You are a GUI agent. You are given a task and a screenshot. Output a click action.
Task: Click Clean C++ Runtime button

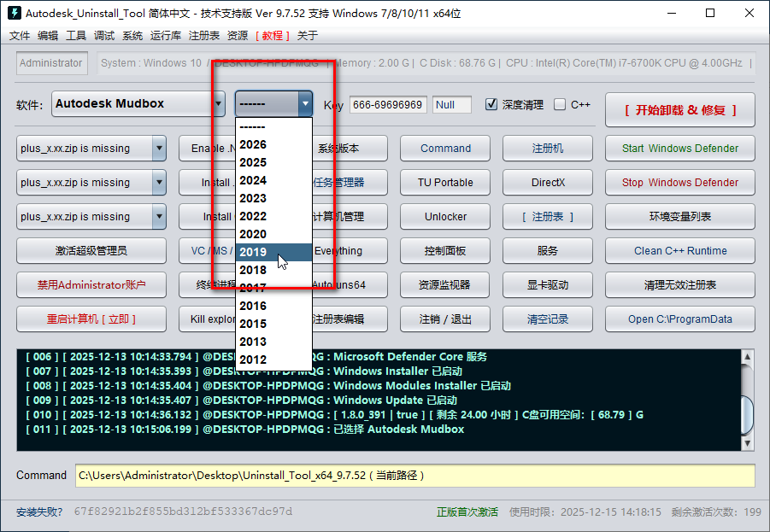680,251
